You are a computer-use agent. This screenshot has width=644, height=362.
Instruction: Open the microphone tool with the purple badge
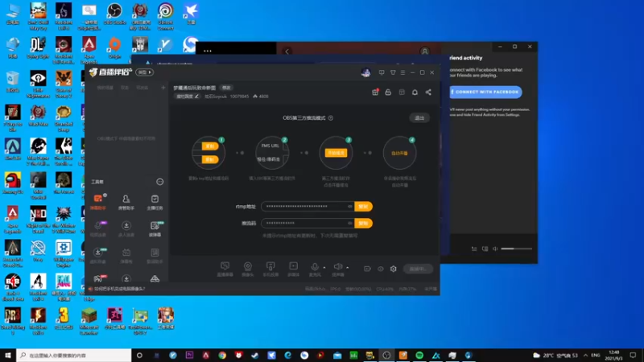[98, 228]
